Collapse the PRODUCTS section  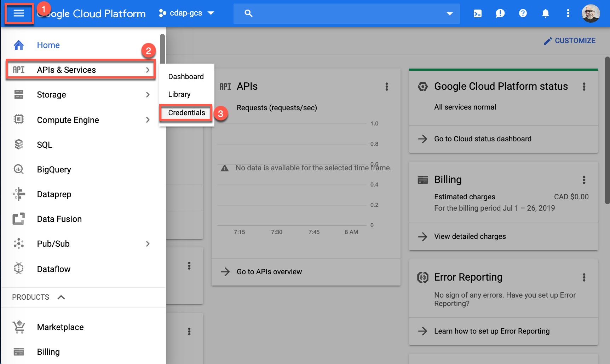(x=61, y=297)
